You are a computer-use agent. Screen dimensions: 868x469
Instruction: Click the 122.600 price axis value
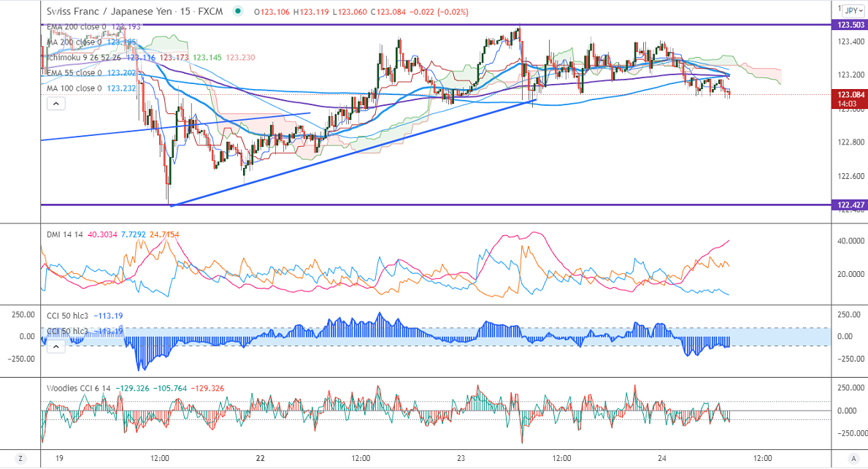[x=850, y=176]
